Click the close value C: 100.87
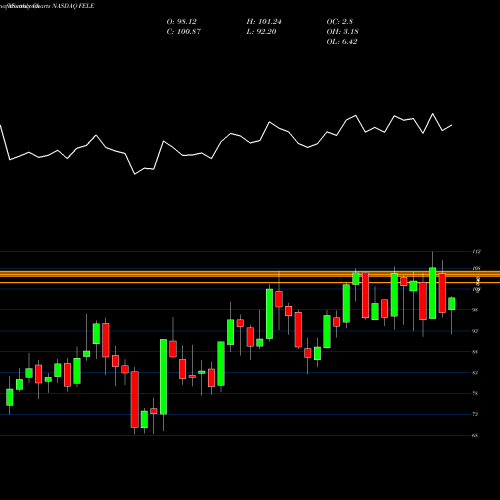This screenshot has width=500, height=500. (184, 32)
